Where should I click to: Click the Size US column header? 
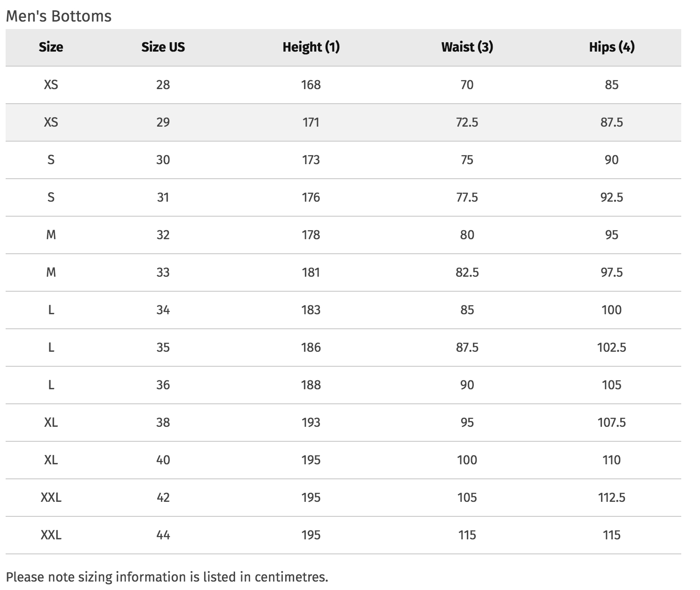(x=163, y=47)
